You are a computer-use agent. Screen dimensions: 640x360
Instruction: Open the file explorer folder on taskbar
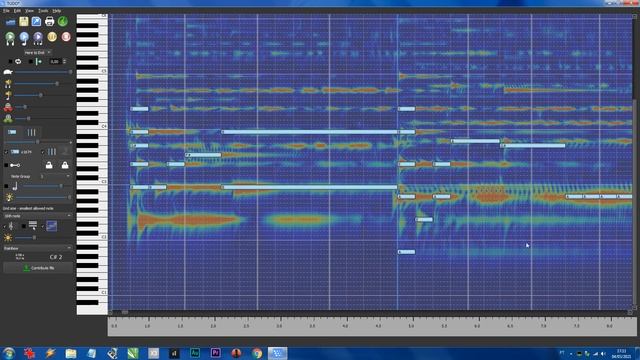[71, 353]
